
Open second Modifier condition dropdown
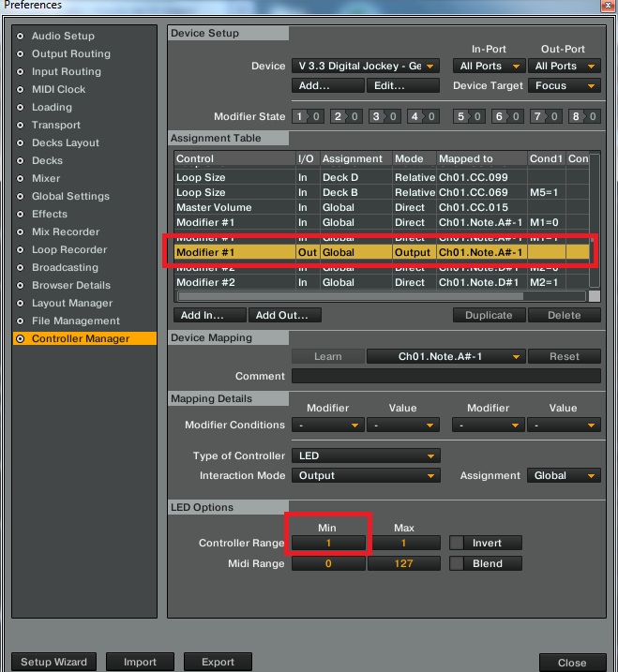point(489,426)
